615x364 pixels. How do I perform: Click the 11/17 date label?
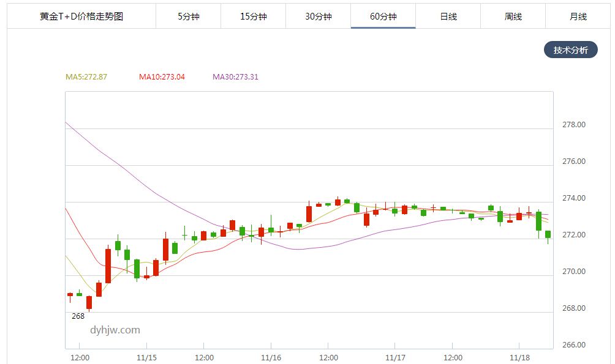coord(396,356)
